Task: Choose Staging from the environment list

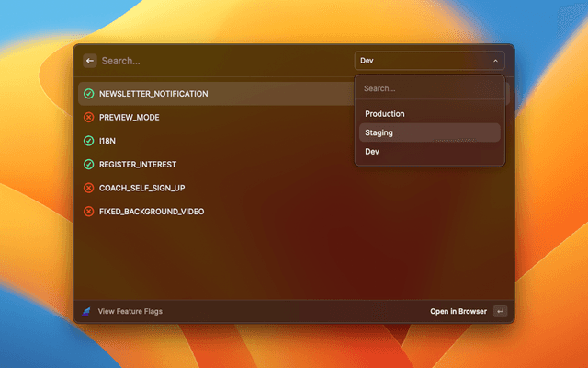Action: (379, 132)
